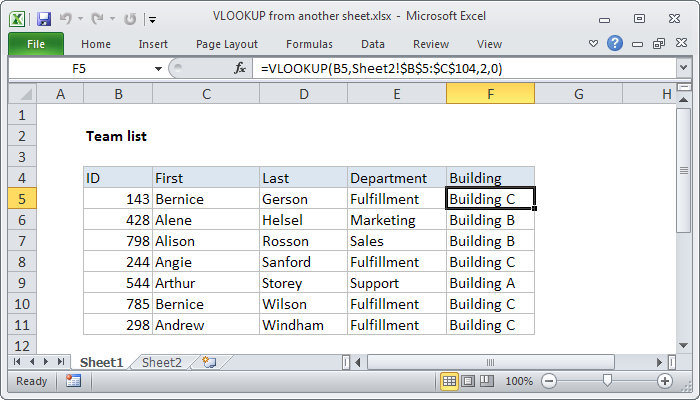The image size is (700, 400).
Task: Go to the last sheet tab arrow
Action: pos(61,362)
